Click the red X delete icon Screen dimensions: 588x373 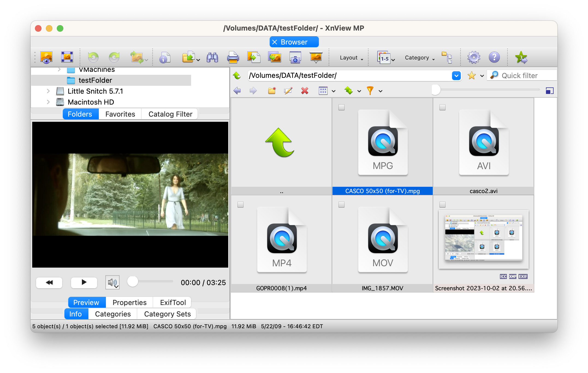tap(305, 91)
